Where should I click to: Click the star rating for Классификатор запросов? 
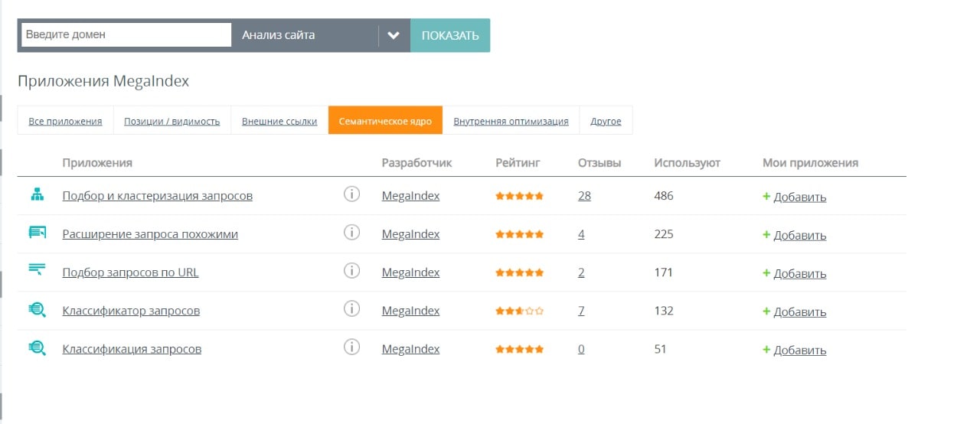(519, 311)
